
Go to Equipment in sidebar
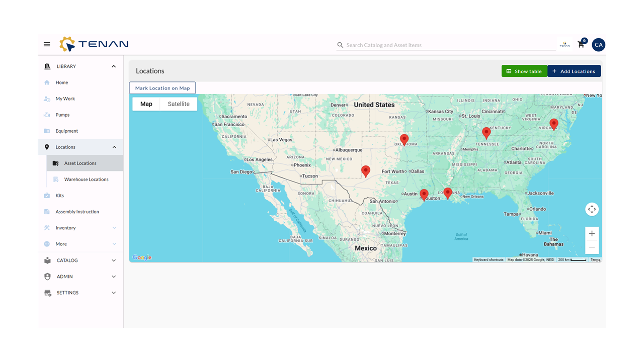66,131
